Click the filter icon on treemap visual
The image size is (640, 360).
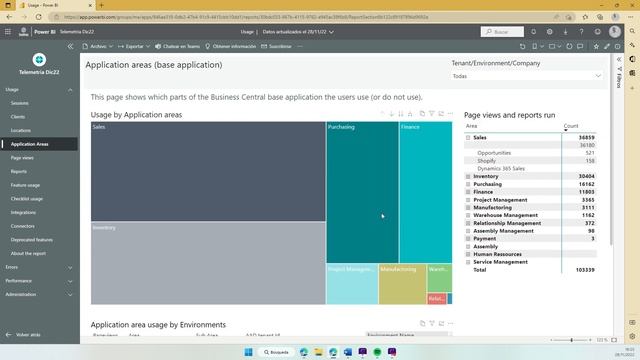click(x=431, y=113)
